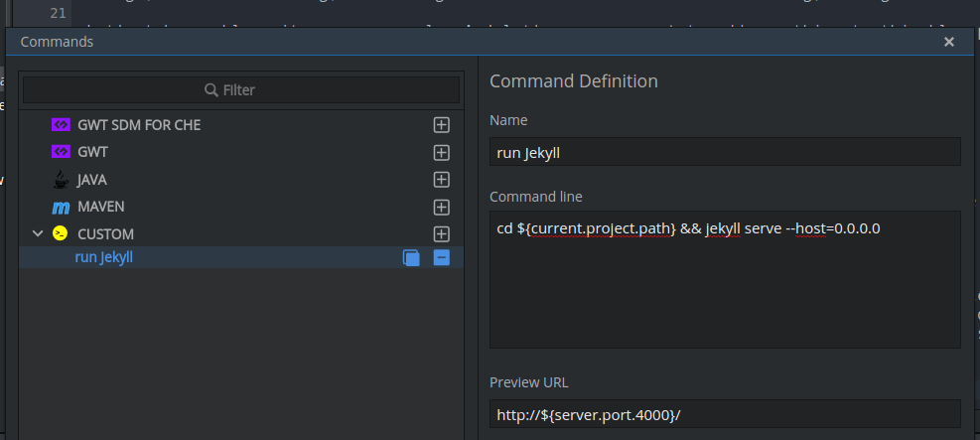Select the run Jekyll command row

241,257
